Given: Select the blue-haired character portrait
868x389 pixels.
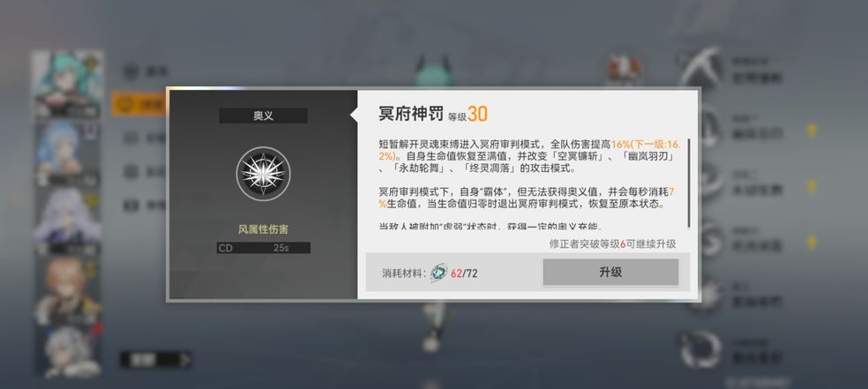Looking at the screenshot, I should [68, 153].
